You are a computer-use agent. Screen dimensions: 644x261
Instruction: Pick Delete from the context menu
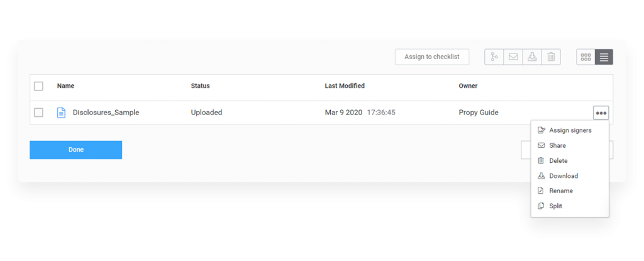click(558, 160)
